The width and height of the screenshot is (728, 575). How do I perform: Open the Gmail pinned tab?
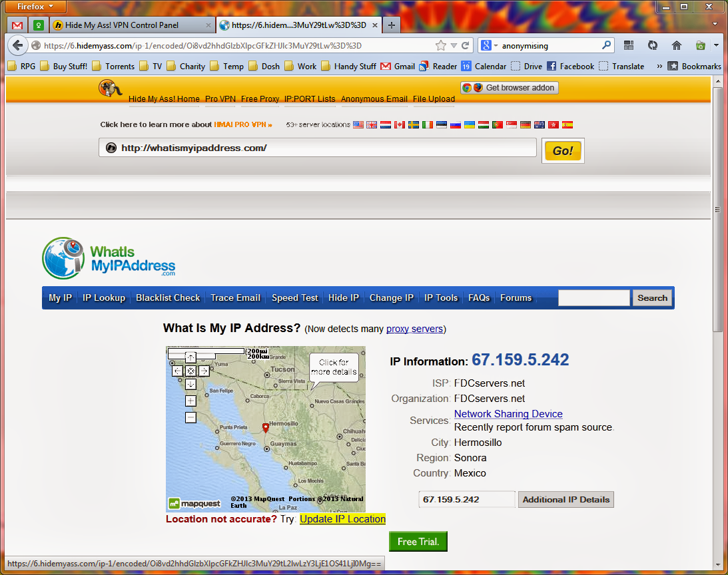(x=17, y=25)
